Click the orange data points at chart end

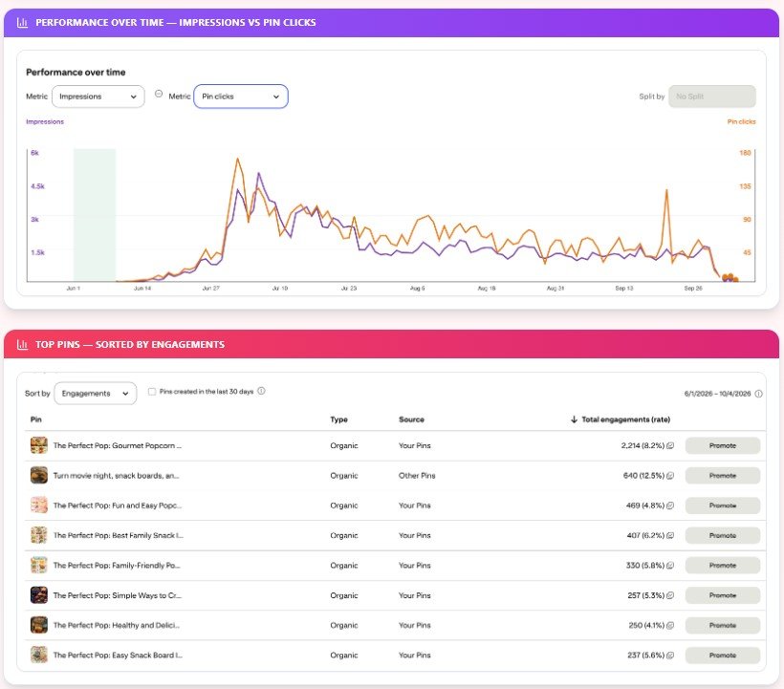coord(730,278)
